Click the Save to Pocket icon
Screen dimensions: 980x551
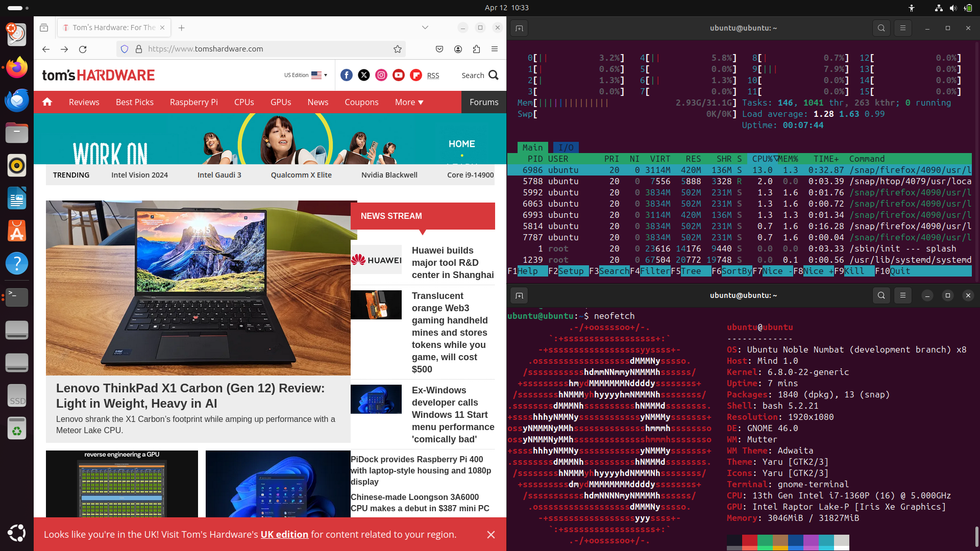point(439,49)
